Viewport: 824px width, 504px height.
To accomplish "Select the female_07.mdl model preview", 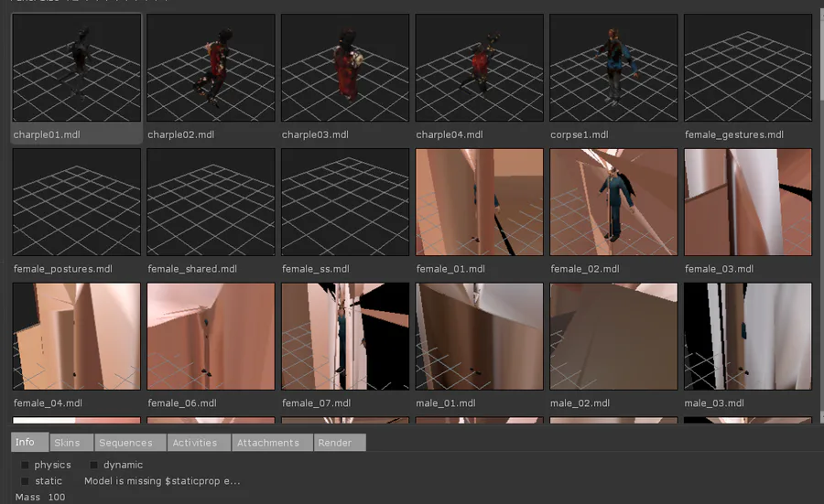I will point(345,337).
